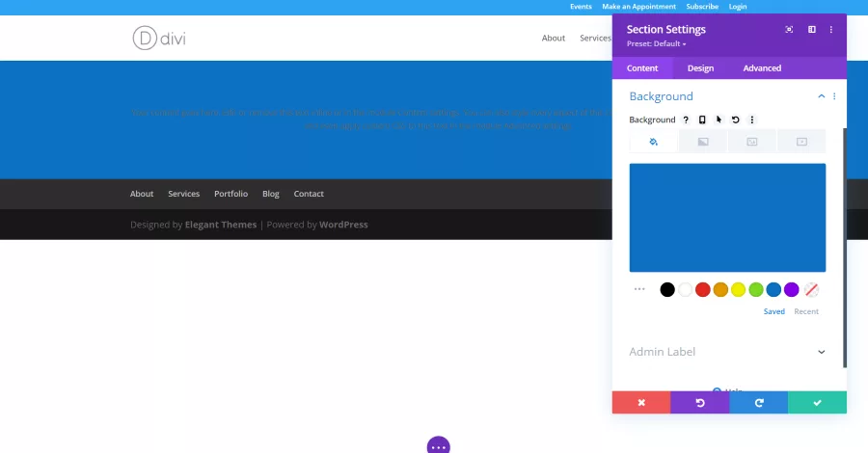Screen dimensions: 868x453
Task: Collapse the Background settings group
Action: 822,96
